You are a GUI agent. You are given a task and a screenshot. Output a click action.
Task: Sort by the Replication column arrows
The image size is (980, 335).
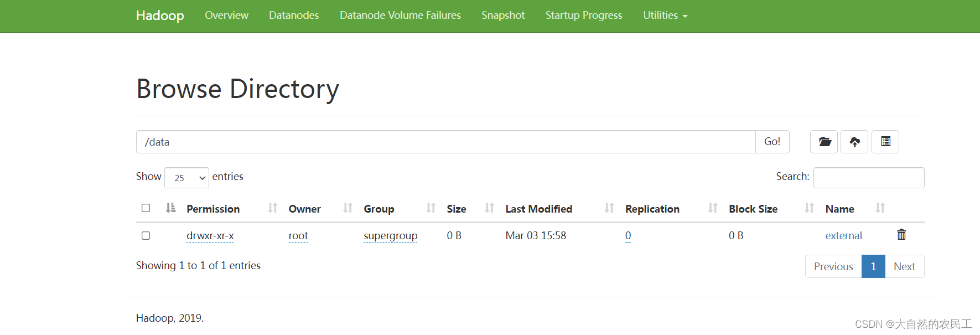coord(713,208)
